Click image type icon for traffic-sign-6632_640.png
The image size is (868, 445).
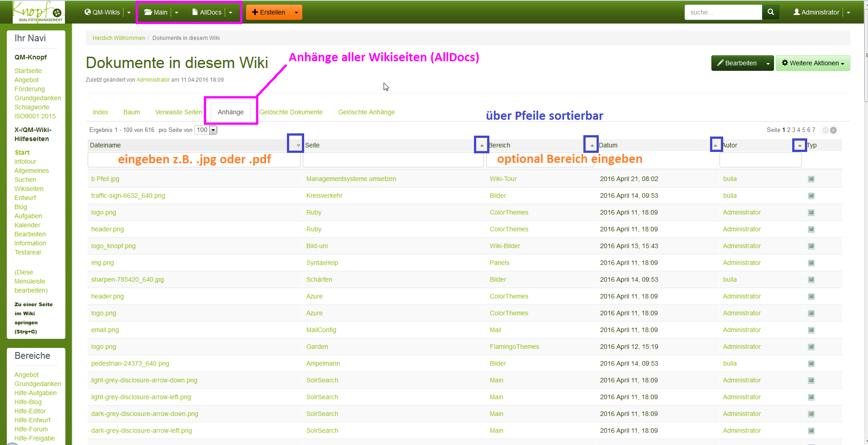[811, 196]
